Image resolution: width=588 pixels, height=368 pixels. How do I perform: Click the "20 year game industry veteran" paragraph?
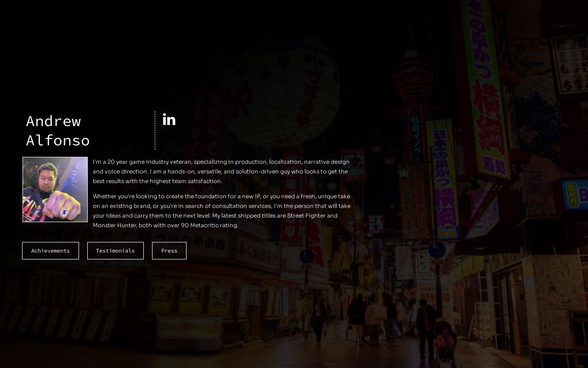pyautogui.click(x=220, y=172)
